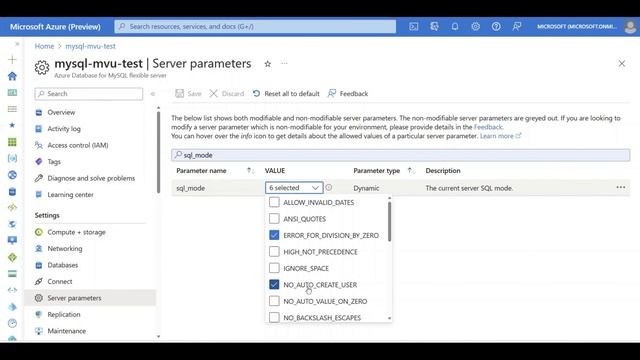Focus the resource menu Search box
This screenshot has height=360, width=640.
tap(89, 94)
